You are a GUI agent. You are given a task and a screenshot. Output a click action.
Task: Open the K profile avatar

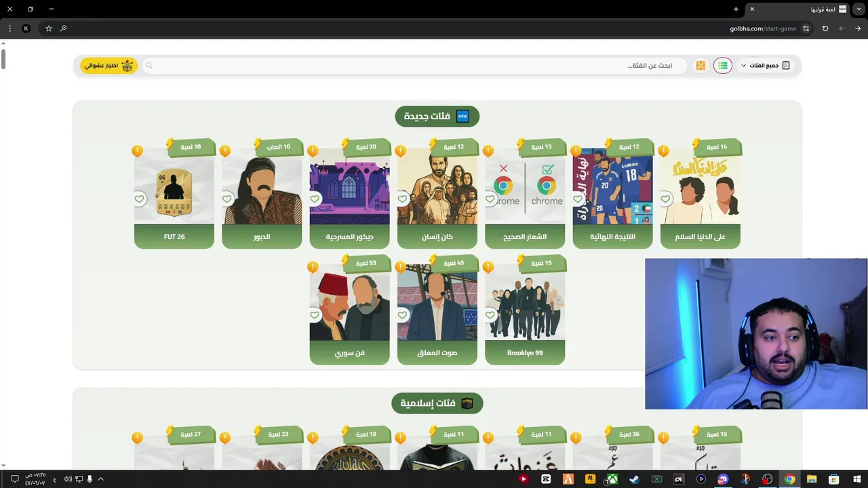tap(26, 28)
